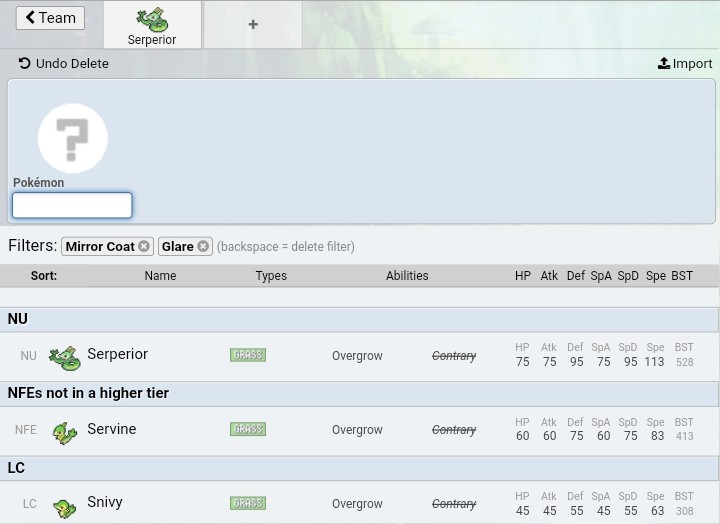Image resolution: width=720 pixels, height=524 pixels.
Task: Sort the list by Types
Action: (271, 276)
